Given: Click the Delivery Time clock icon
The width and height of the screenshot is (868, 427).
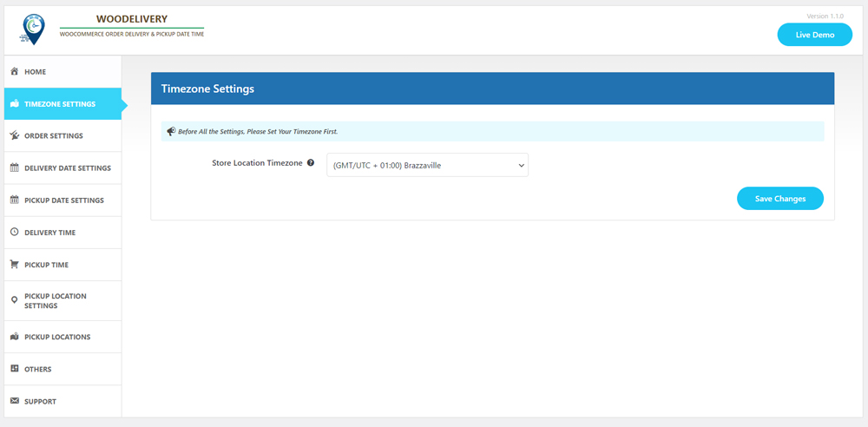Looking at the screenshot, I should (15, 233).
